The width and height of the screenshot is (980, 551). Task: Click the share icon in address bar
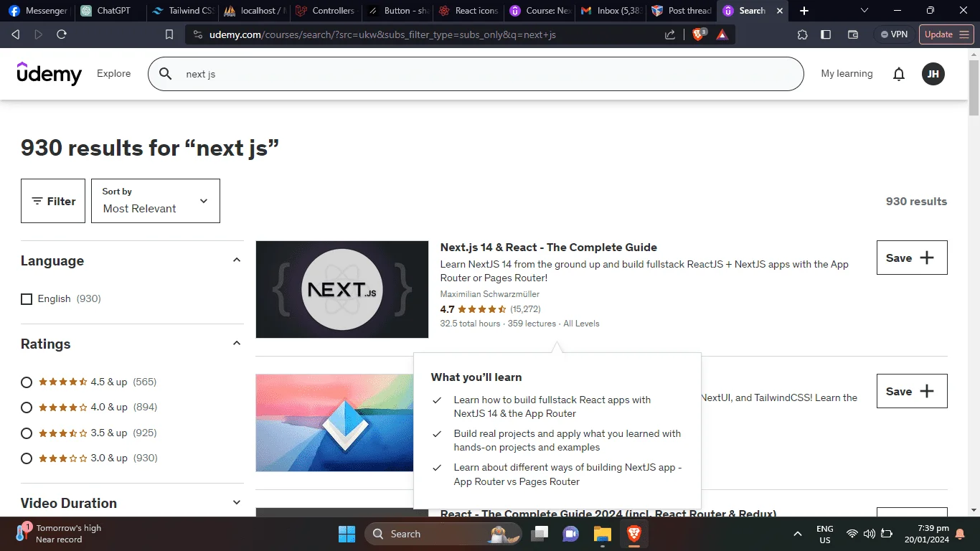pyautogui.click(x=670, y=34)
